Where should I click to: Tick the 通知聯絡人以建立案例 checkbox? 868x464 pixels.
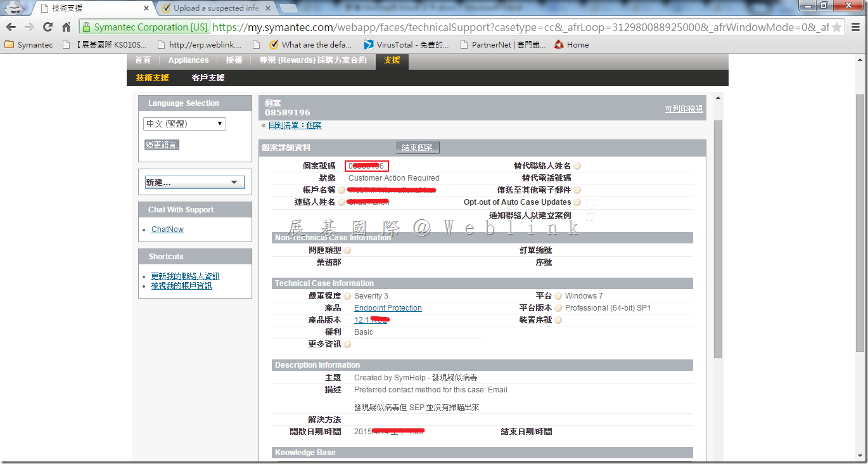(x=590, y=217)
